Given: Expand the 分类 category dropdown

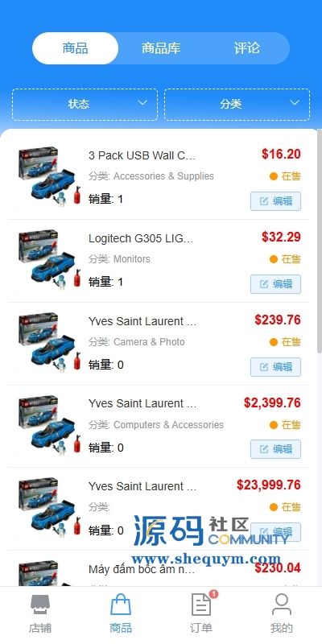Looking at the screenshot, I should (237, 105).
